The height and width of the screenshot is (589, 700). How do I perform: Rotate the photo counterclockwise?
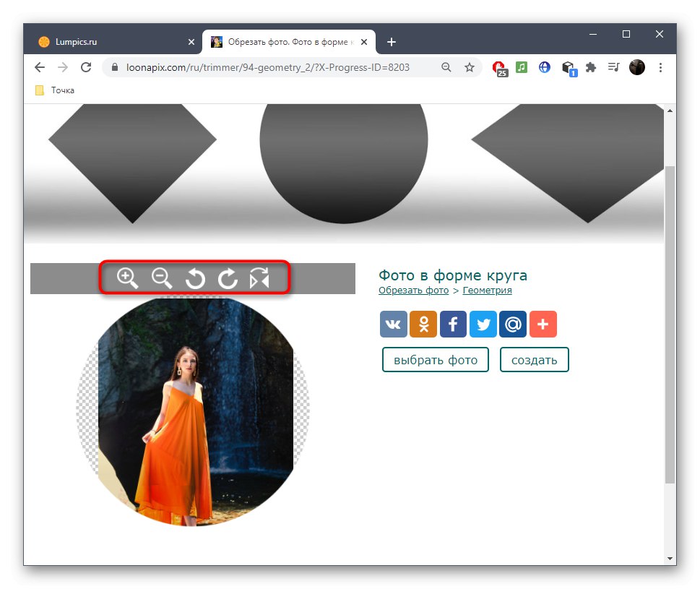[195, 279]
